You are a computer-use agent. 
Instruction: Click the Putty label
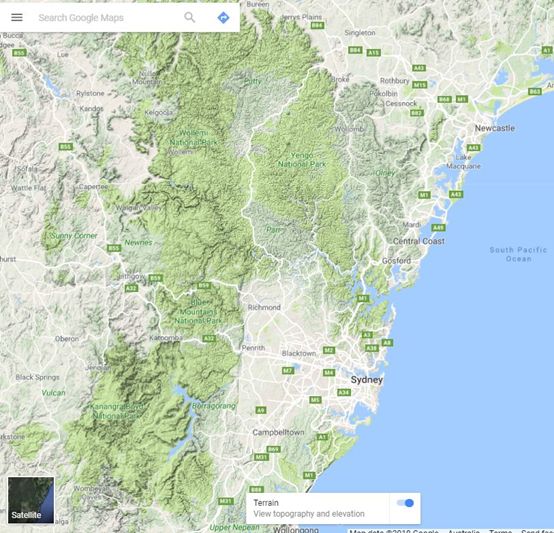[x=253, y=81]
